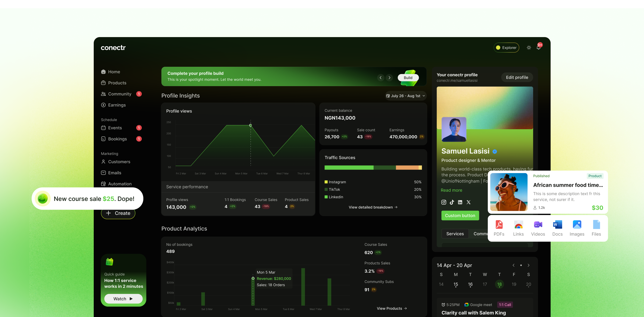Click the 1:1 Call tag
This screenshot has height=317, width=644.
tap(505, 305)
